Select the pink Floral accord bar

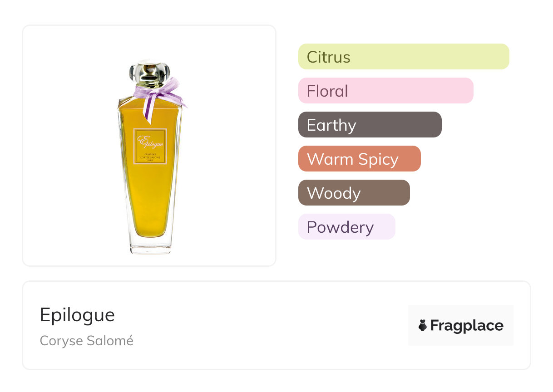(385, 91)
